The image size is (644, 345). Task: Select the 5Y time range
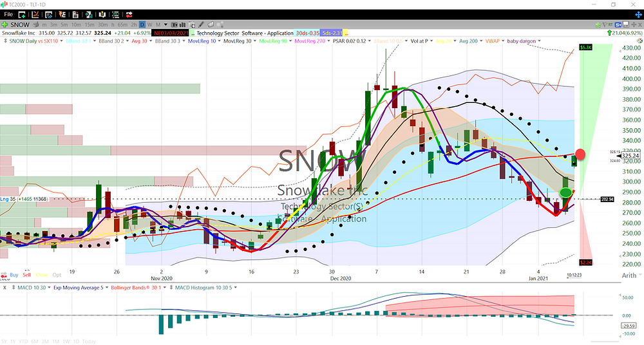[x=4, y=341]
